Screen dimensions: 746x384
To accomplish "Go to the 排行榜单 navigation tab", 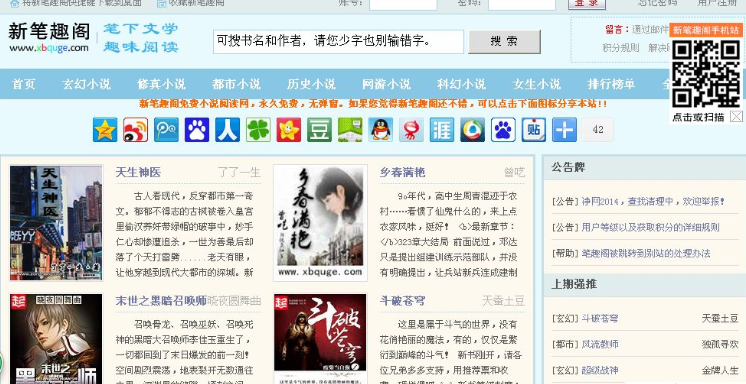I will [x=611, y=84].
